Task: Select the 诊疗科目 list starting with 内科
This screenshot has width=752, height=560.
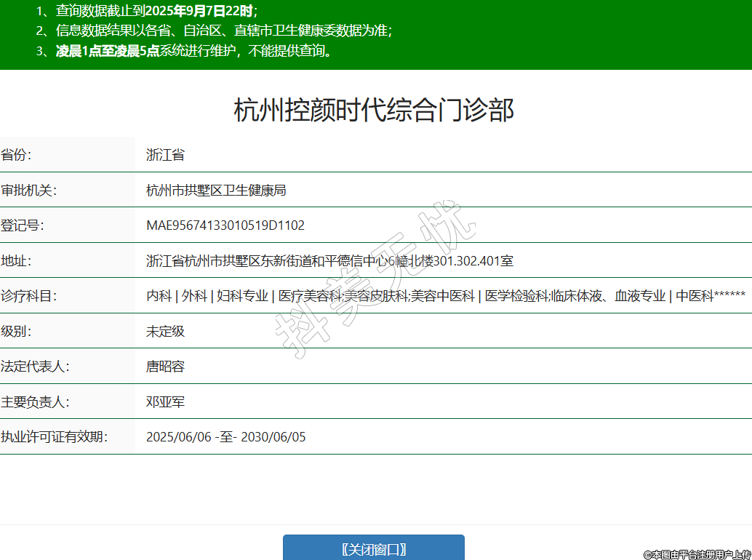Action: (x=445, y=296)
